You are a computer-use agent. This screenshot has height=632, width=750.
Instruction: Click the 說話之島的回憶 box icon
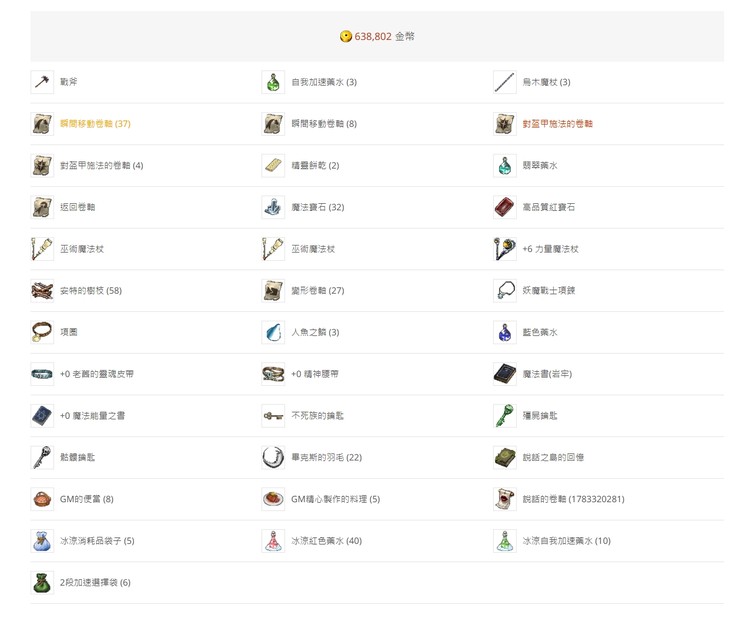505,457
